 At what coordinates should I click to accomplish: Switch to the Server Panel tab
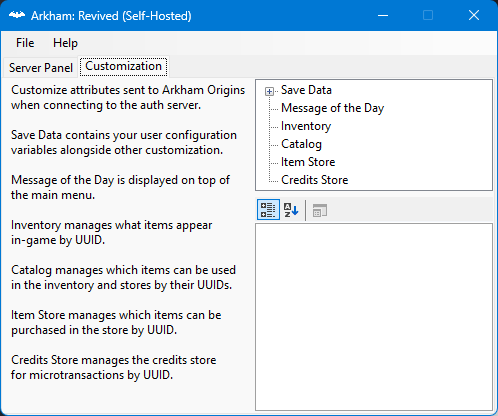pos(41,68)
